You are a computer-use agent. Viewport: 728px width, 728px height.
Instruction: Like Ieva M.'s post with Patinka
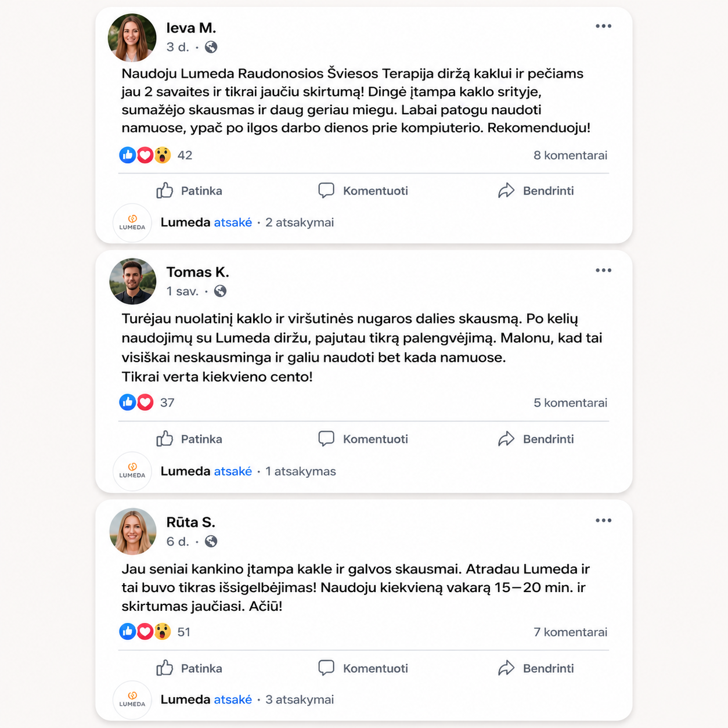(189, 190)
